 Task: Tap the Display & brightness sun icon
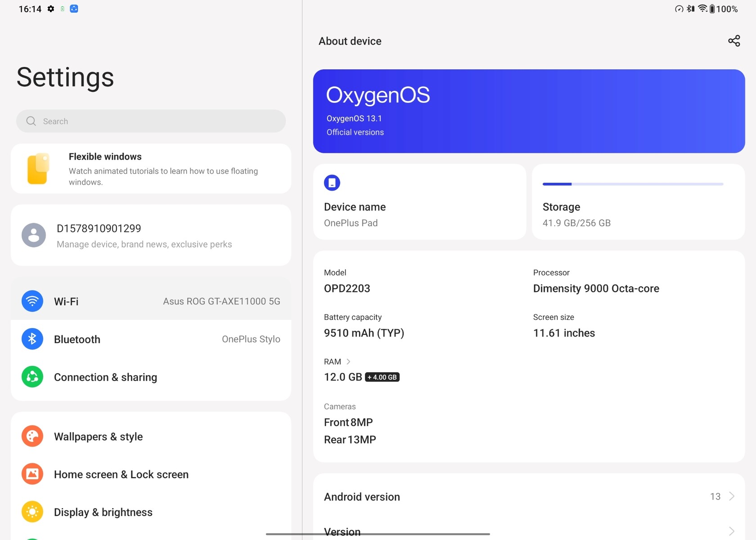32,512
